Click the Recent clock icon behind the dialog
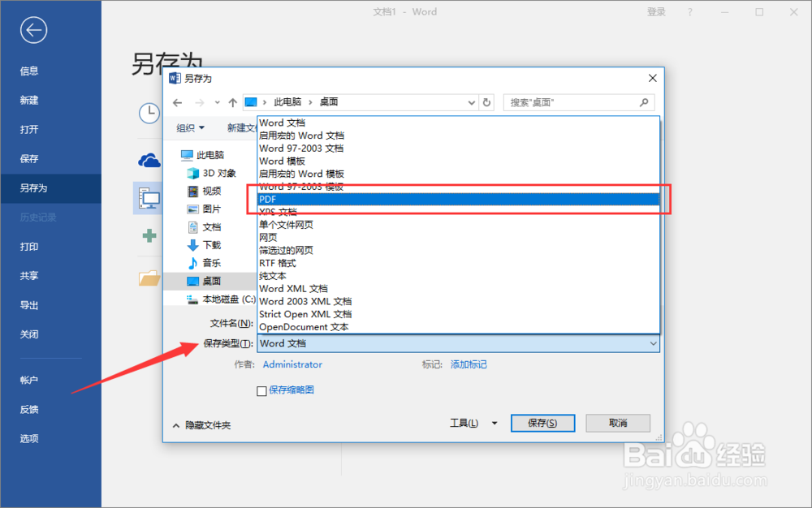 point(149,113)
